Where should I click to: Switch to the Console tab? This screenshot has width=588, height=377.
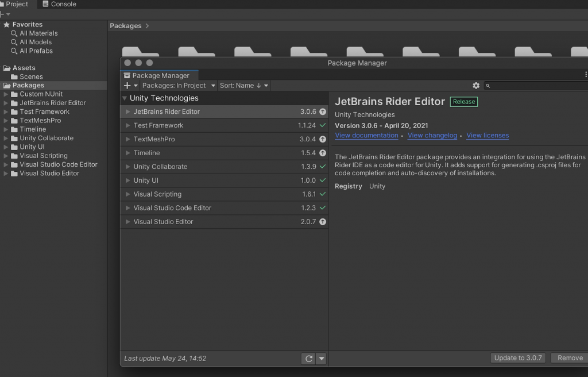pyautogui.click(x=59, y=4)
